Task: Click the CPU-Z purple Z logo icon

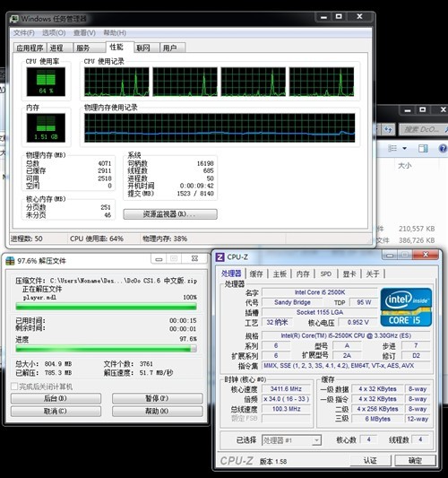Action: tap(220, 257)
